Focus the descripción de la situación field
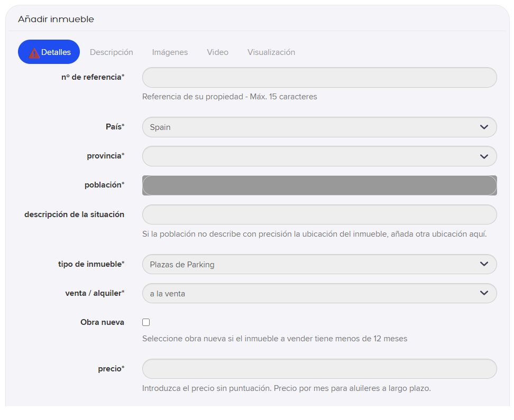The height and width of the screenshot is (420, 514). pyautogui.click(x=319, y=214)
